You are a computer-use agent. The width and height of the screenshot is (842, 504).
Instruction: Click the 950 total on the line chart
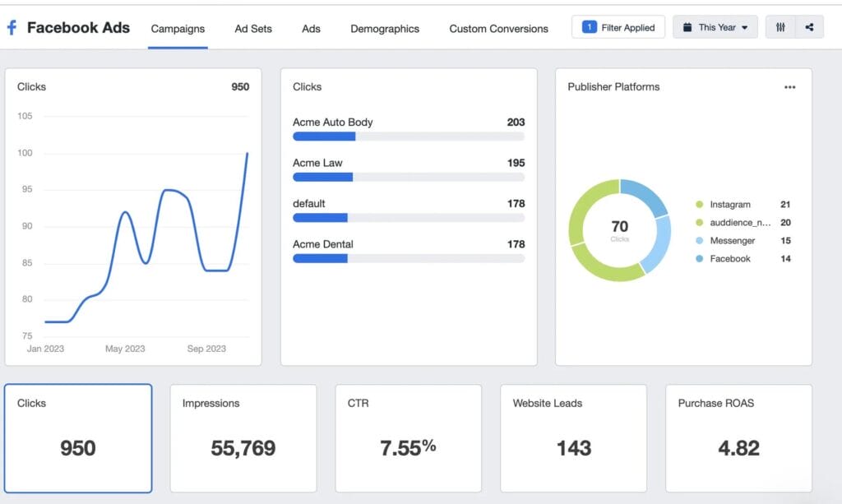coord(240,87)
